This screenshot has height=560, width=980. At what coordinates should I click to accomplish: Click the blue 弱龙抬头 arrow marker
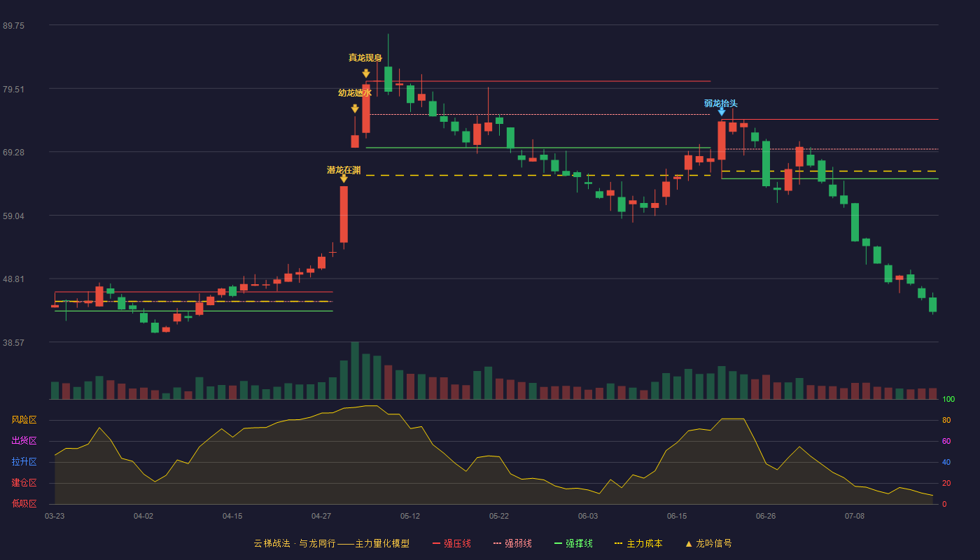(x=722, y=111)
